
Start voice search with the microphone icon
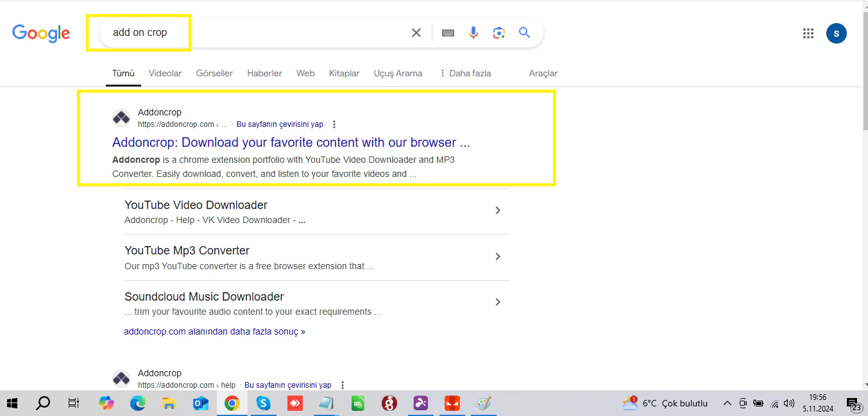473,32
